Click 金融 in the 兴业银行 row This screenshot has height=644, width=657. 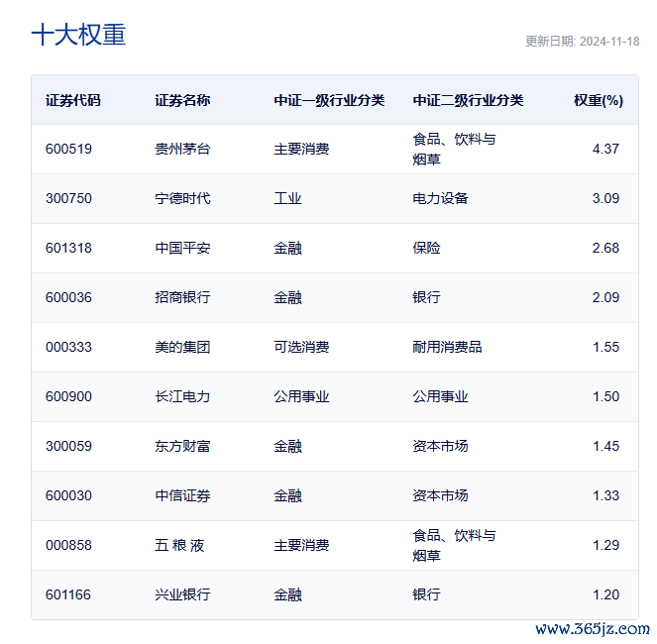(x=287, y=594)
